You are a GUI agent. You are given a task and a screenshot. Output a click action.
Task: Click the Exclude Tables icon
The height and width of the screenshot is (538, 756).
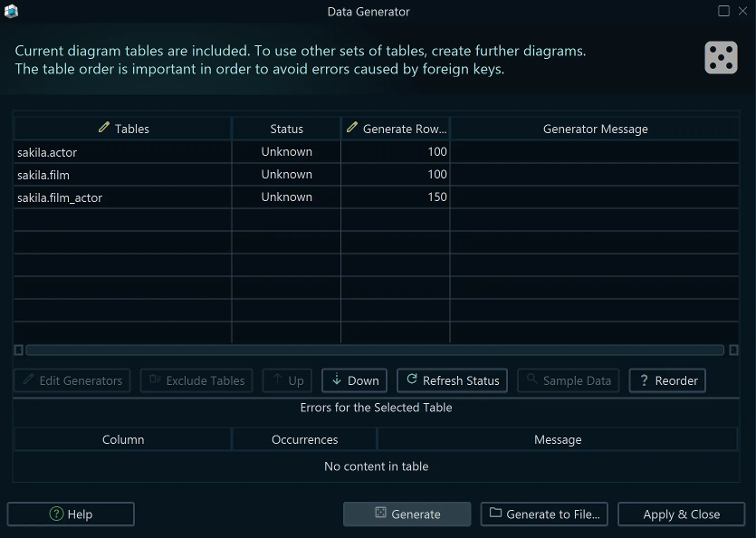pyautogui.click(x=153, y=380)
